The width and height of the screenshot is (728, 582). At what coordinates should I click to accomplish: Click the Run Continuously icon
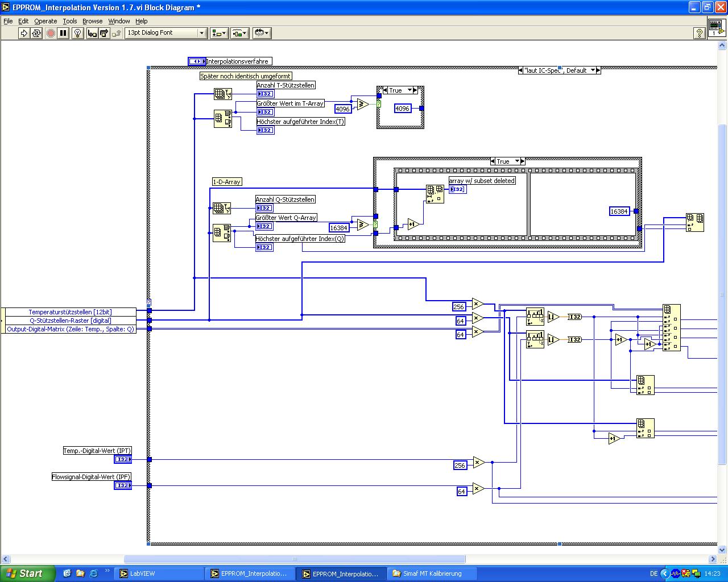[x=36, y=33]
